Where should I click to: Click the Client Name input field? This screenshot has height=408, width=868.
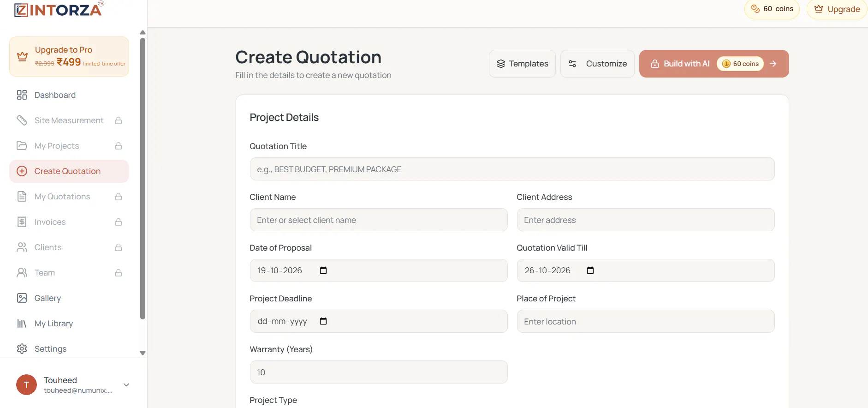coord(379,220)
